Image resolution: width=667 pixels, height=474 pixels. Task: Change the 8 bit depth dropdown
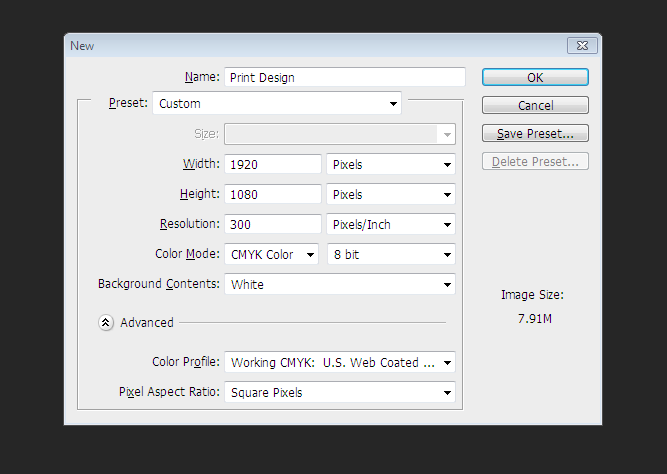(x=391, y=254)
